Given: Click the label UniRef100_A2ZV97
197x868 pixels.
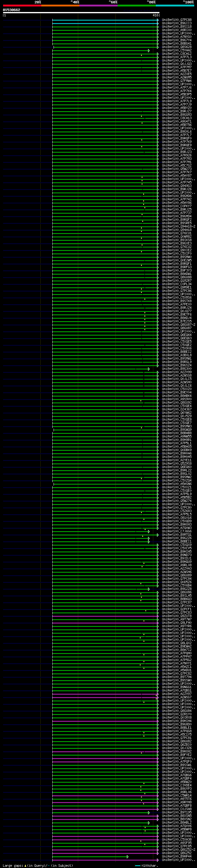Looking at the screenshot, I should pyautogui.click(x=177, y=694).
